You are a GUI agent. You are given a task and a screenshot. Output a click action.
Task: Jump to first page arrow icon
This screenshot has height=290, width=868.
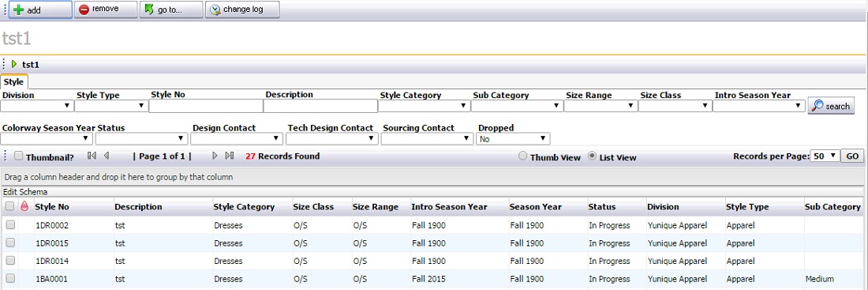coord(92,156)
